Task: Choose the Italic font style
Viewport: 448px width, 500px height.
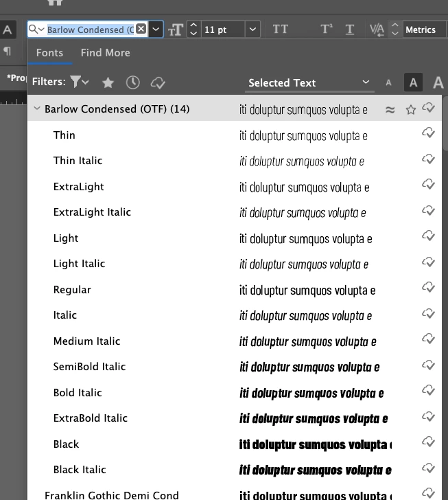Action: tap(235, 315)
